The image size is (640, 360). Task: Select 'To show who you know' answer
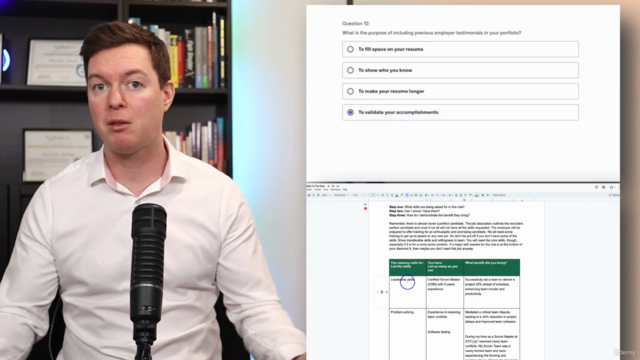coord(460,70)
